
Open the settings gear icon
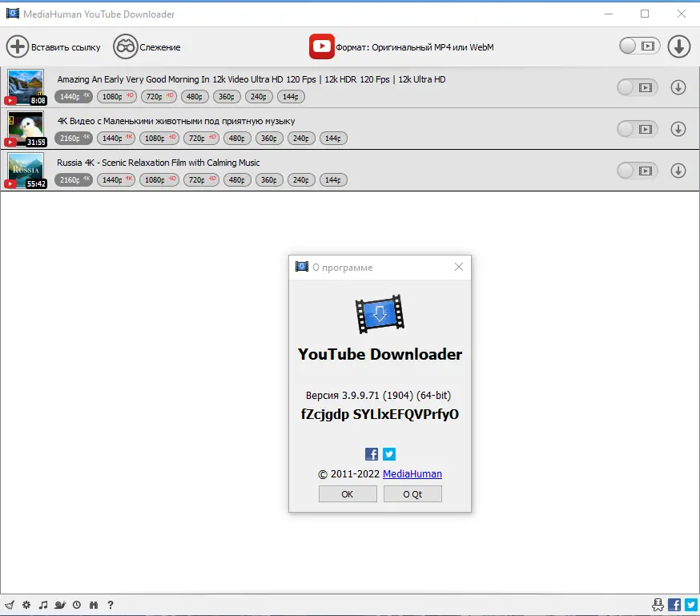pyautogui.click(x=26, y=605)
